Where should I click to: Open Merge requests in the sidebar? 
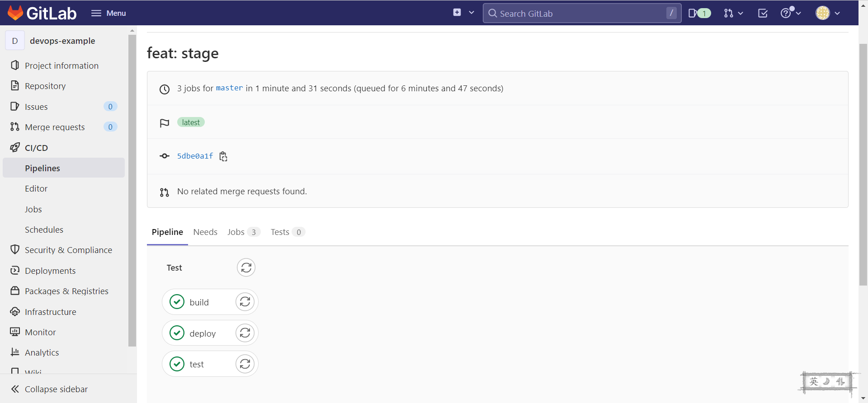55,127
